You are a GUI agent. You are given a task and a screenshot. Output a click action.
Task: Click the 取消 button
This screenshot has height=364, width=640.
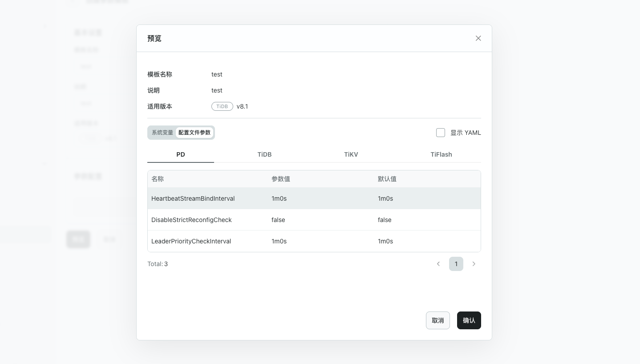tap(437, 320)
